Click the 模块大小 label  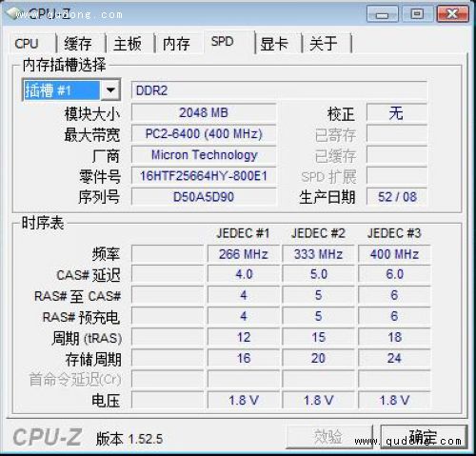(92, 113)
